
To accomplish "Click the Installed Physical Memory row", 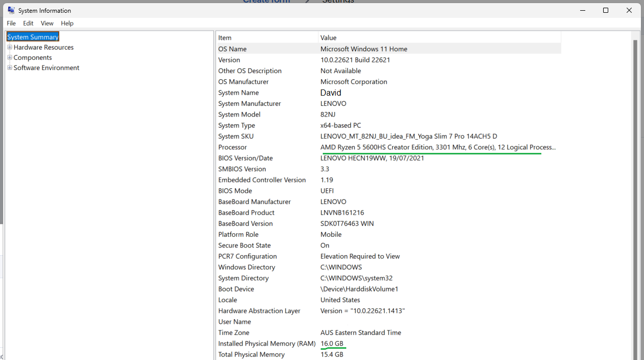I will pyautogui.click(x=267, y=344).
